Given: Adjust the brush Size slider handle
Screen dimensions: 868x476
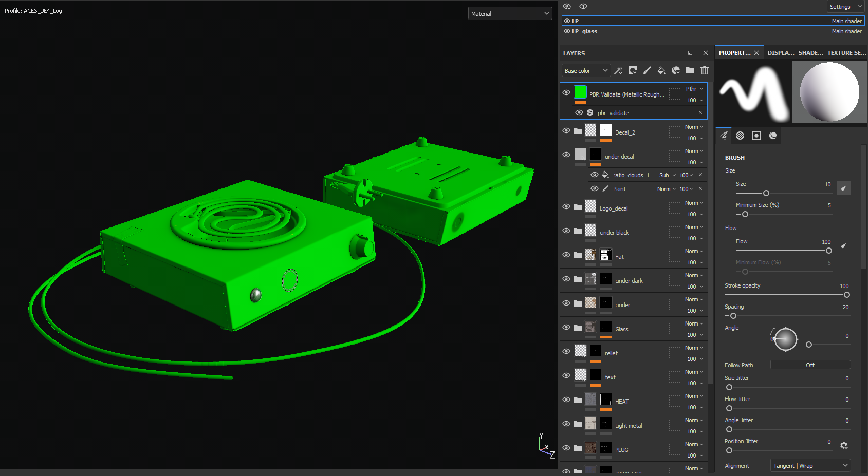Looking at the screenshot, I should (x=766, y=193).
